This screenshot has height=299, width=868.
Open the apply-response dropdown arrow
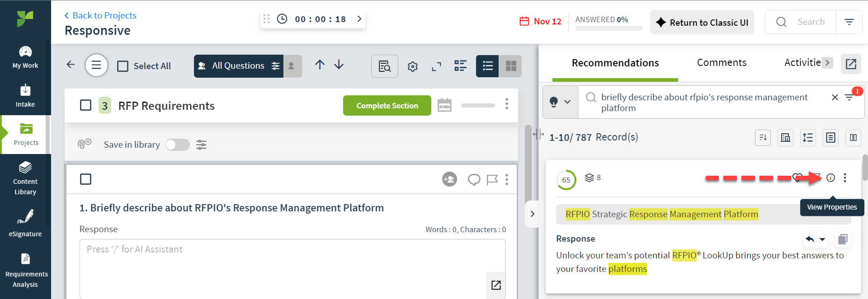[x=822, y=239]
